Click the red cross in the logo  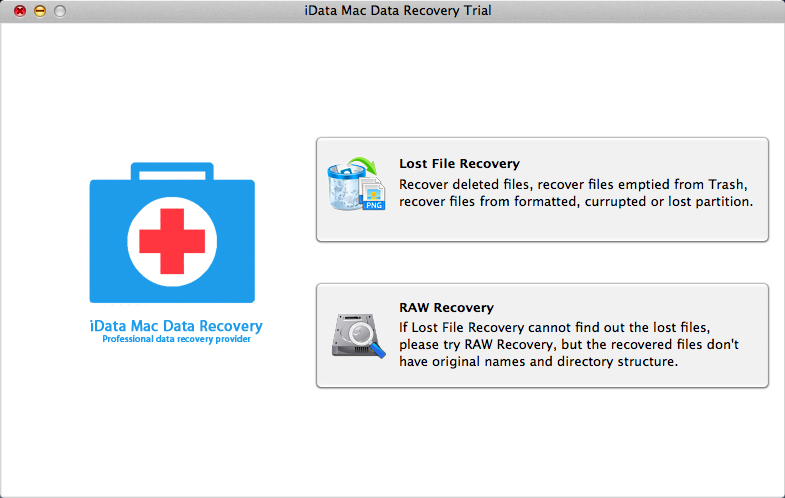click(x=172, y=240)
